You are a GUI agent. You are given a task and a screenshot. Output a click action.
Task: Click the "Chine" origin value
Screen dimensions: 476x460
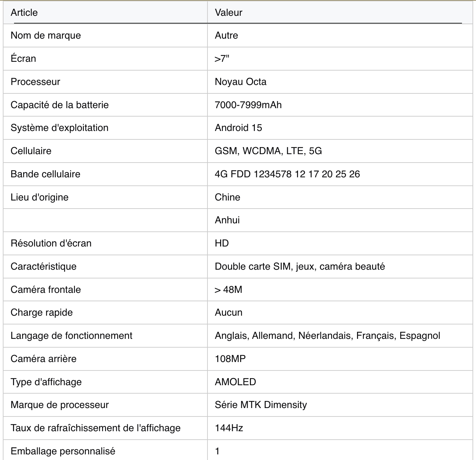tap(227, 197)
